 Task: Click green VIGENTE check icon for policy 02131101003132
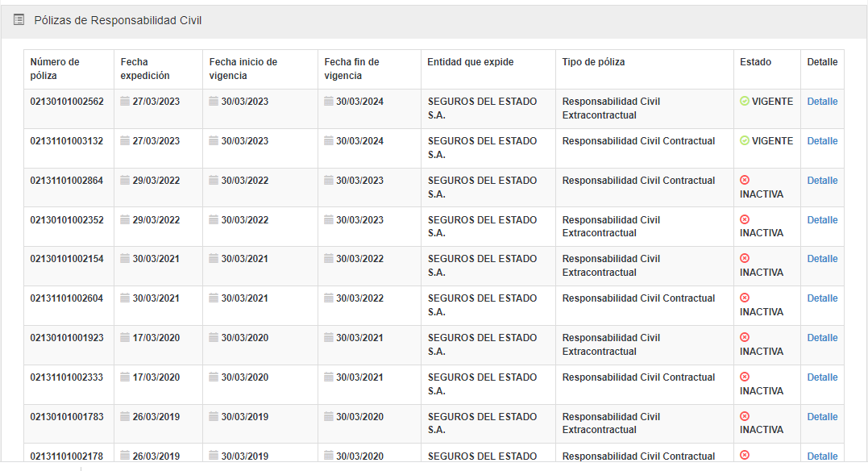click(745, 141)
